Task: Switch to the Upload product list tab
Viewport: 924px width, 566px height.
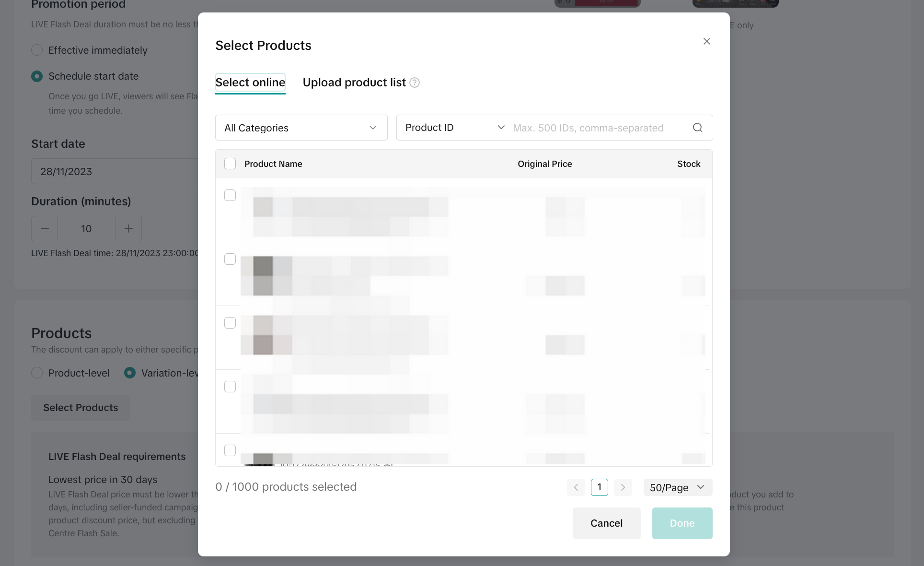Action: click(x=354, y=83)
